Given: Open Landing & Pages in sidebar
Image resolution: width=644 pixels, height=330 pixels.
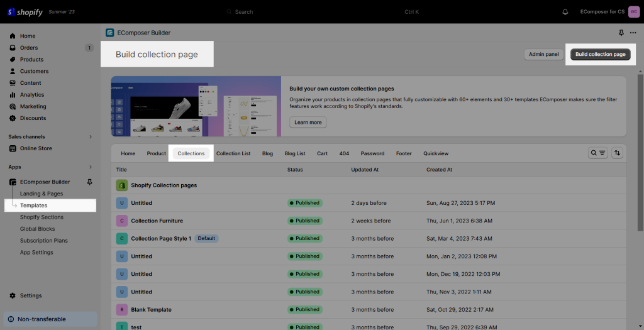Looking at the screenshot, I should point(42,194).
